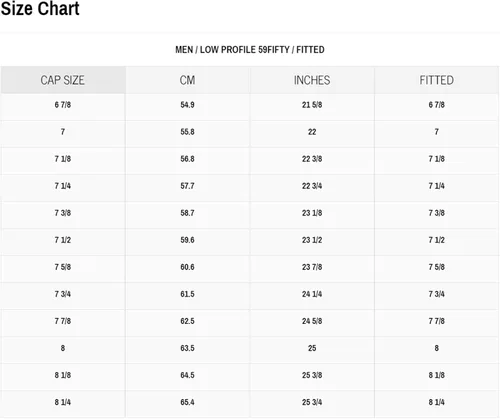Select cap size 7 1/4 row

250,186
